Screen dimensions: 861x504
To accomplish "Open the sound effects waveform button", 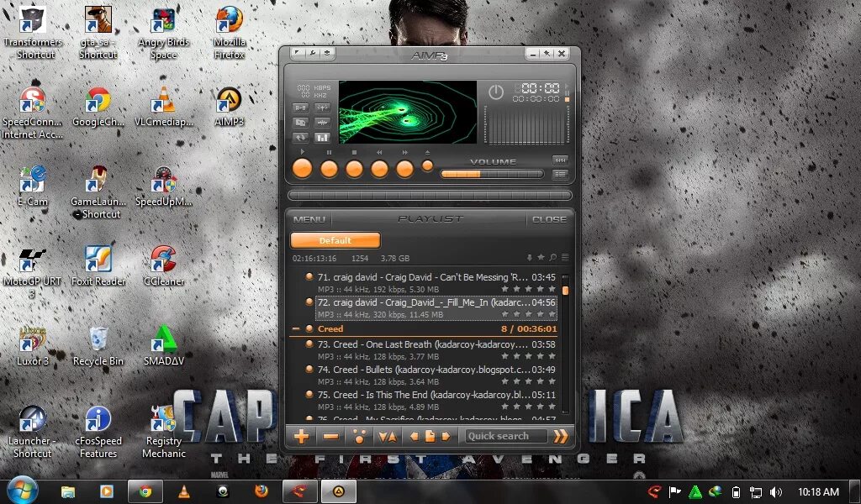I will click(322, 123).
